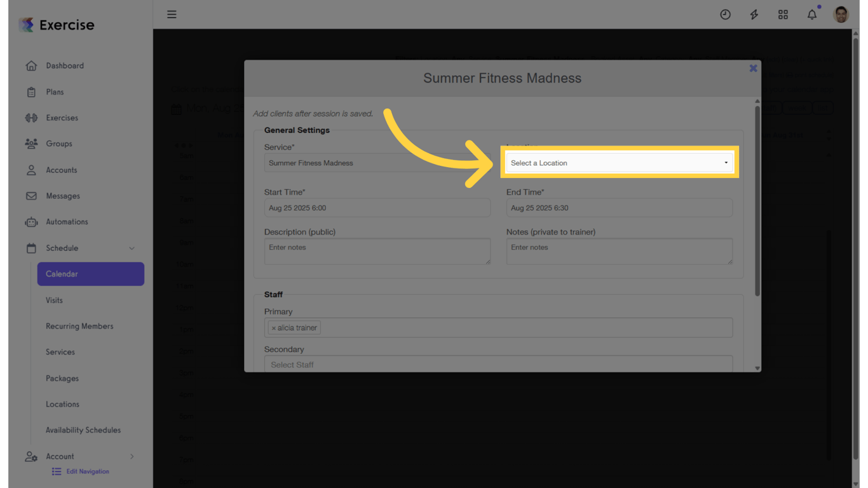Open the clock history icon
The image size is (868, 488).
pos(725,14)
